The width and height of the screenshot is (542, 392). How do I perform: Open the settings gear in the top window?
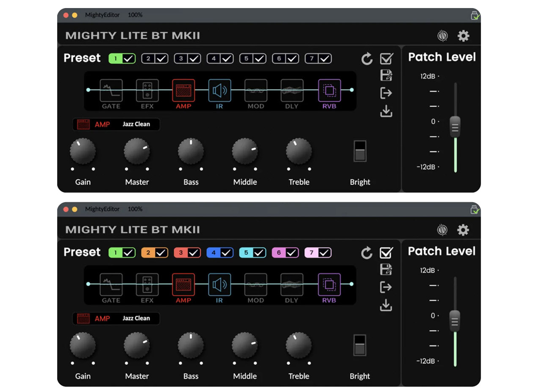coord(463,36)
